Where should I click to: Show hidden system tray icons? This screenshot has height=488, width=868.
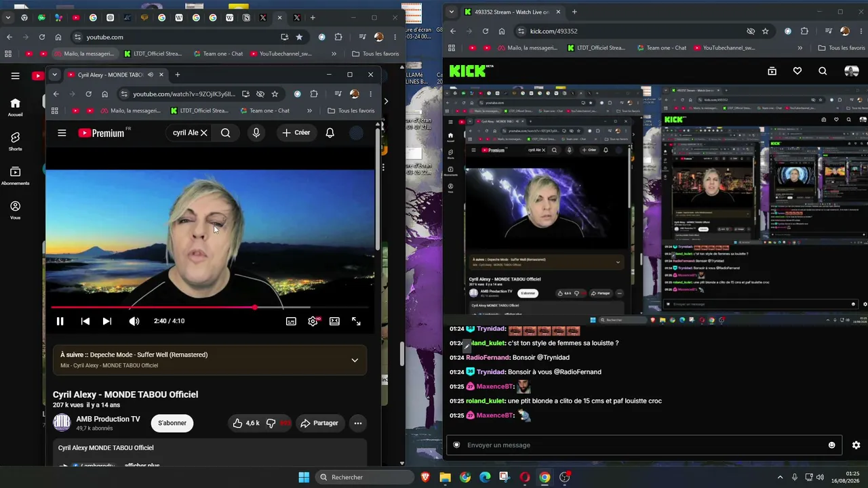(780, 477)
